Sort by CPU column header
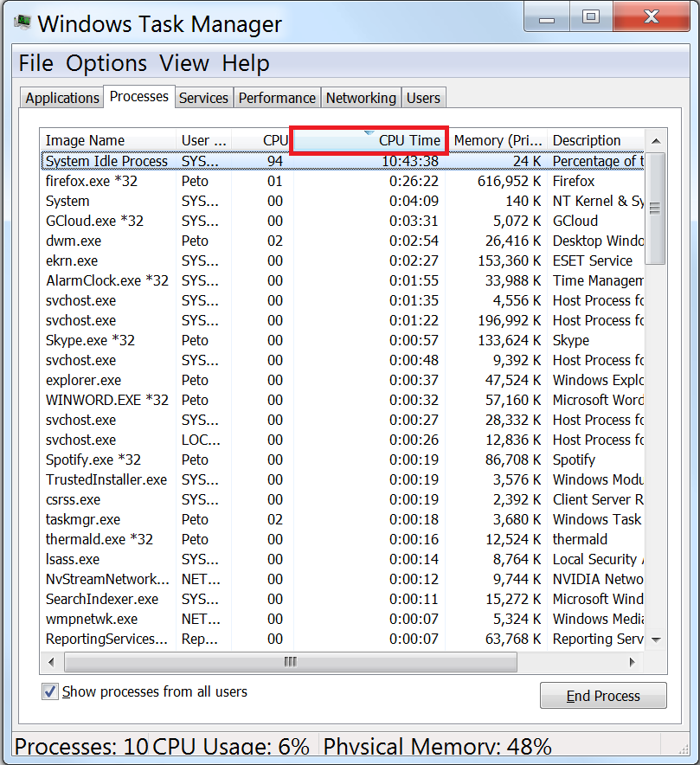The image size is (700, 765). [x=261, y=140]
